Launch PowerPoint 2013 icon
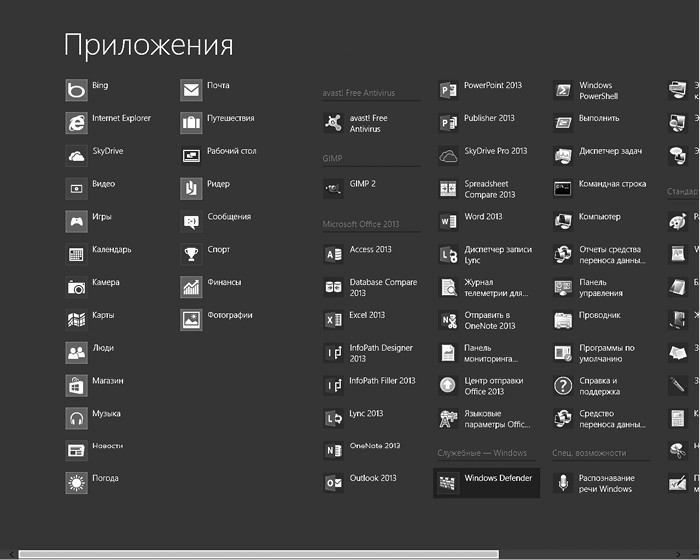The image size is (700, 560). coord(448,90)
